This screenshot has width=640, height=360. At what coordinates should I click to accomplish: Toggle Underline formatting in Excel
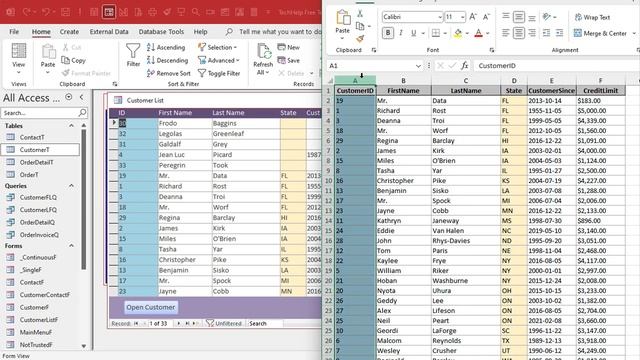click(413, 33)
